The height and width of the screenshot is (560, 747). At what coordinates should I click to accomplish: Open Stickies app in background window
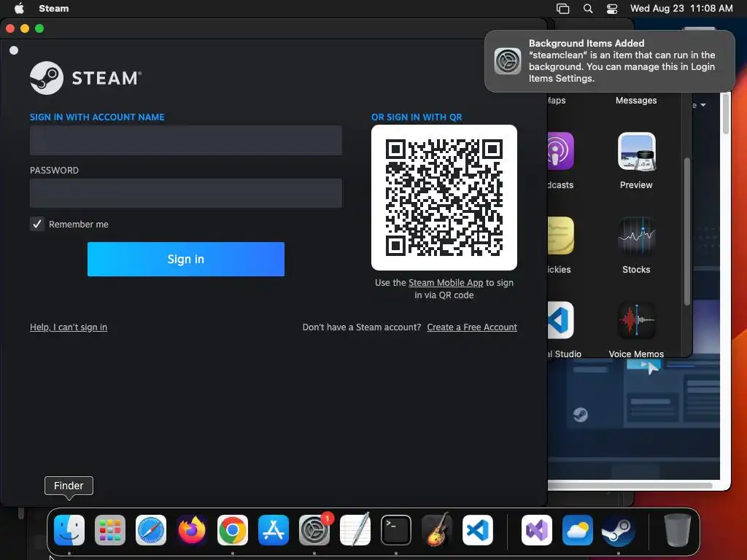[561, 236]
